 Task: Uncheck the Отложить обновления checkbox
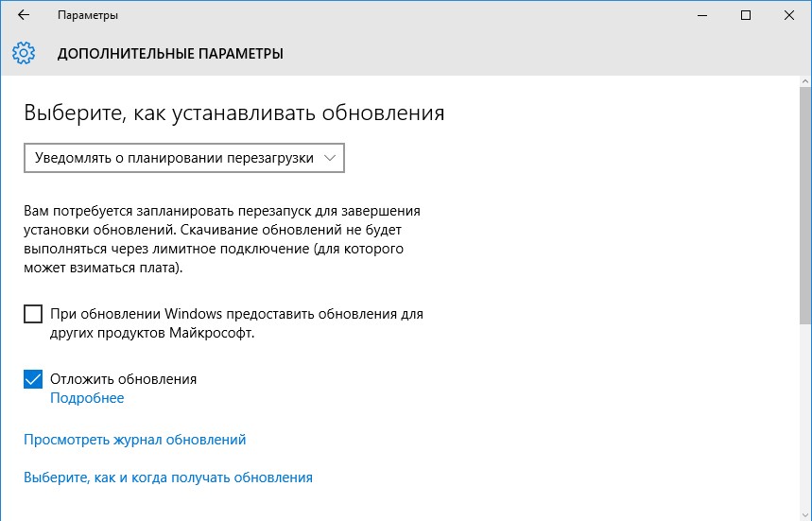[33, 379]
